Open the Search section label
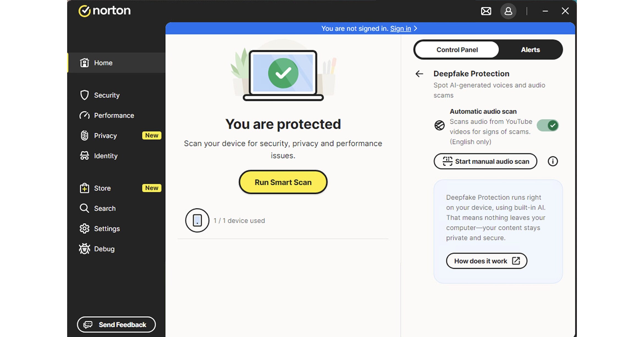The image size is (644, 337). [x=105, y=208]
